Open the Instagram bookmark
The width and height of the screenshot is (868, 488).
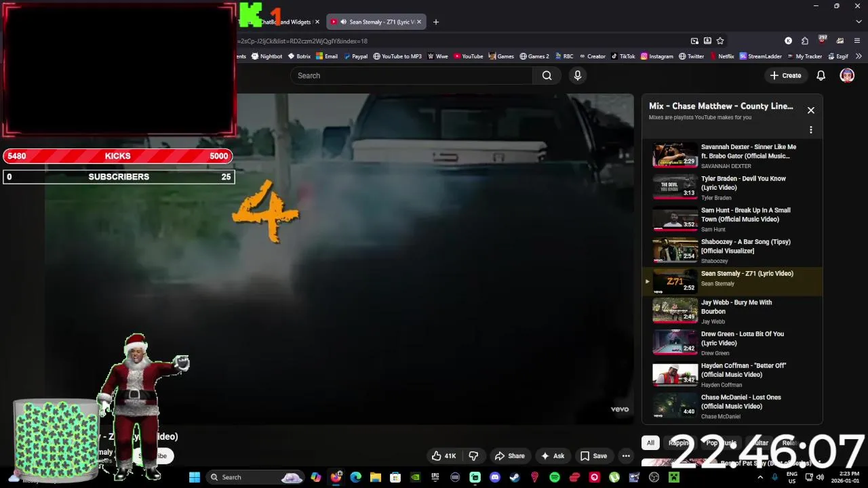(657, 56)
